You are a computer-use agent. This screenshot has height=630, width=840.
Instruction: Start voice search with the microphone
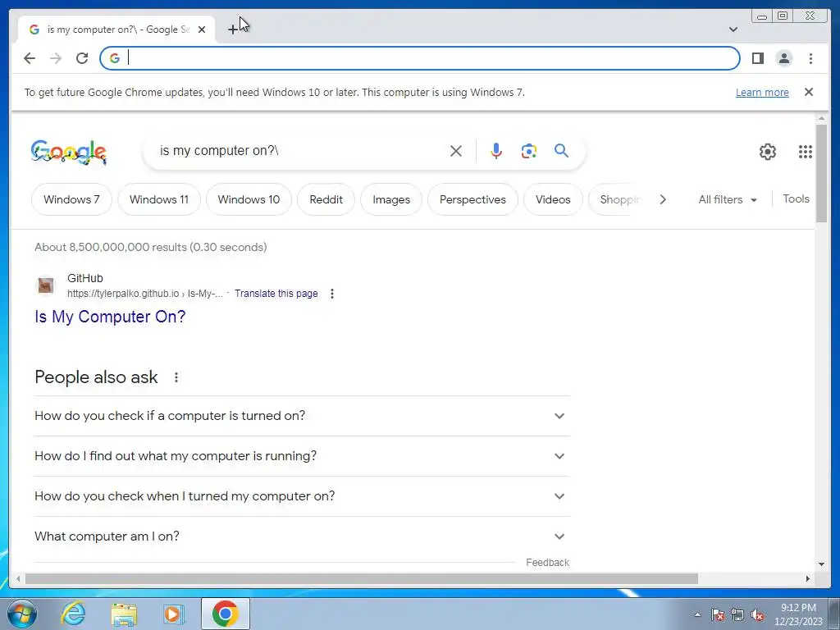[x=496, y=151]
